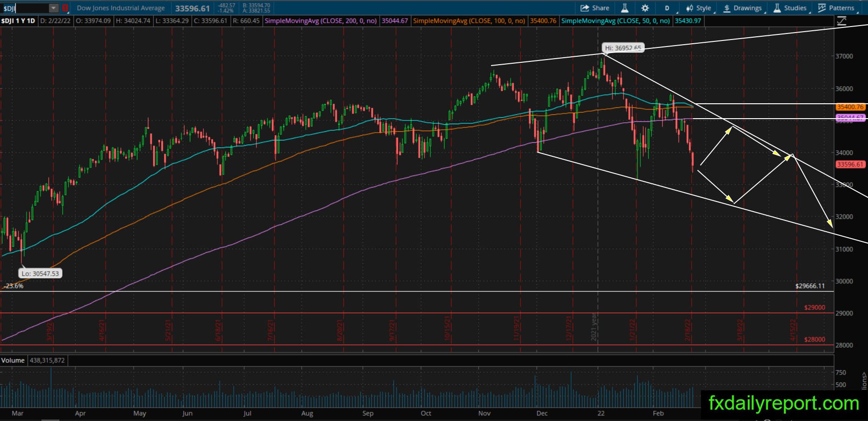Click the Volume panel label
Screen dimensions: 868x421
click(x=13, y=361)
